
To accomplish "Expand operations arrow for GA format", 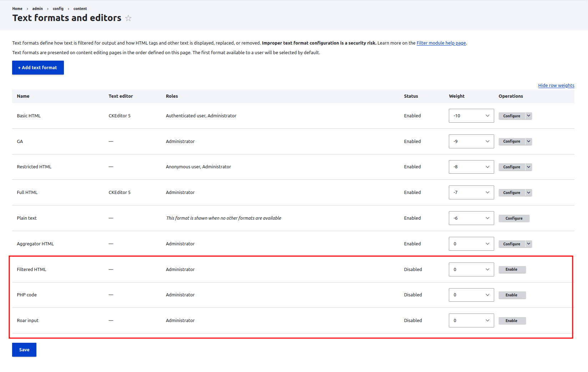I will (529, 142).
